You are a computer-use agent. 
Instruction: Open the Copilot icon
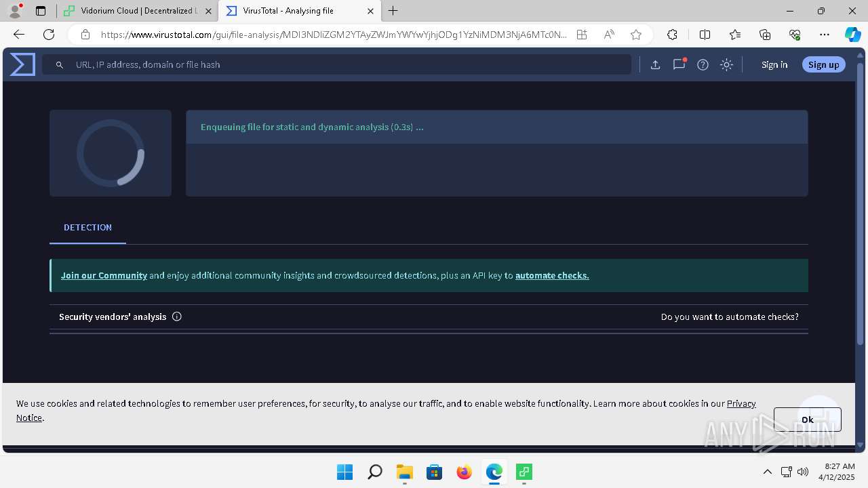pyautogui.click(x=852, y=35)
